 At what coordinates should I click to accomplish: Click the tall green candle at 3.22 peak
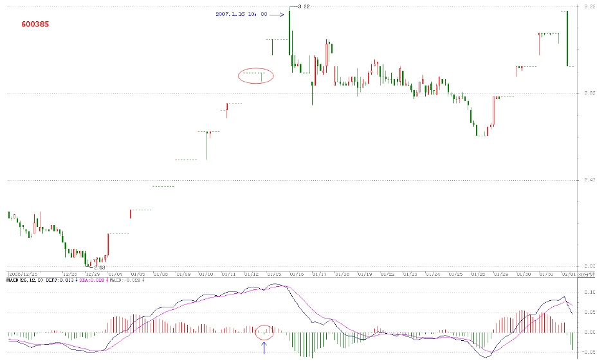(290, 32)
